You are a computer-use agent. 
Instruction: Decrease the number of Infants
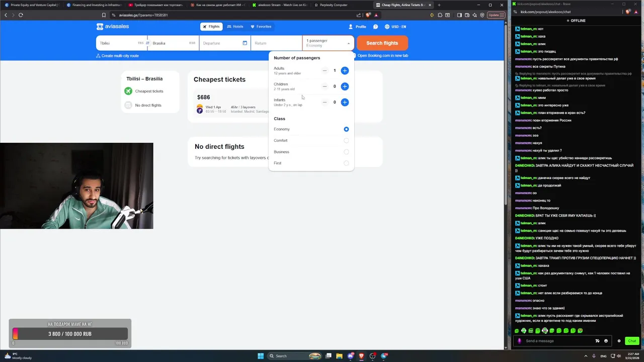click(325, 102)
